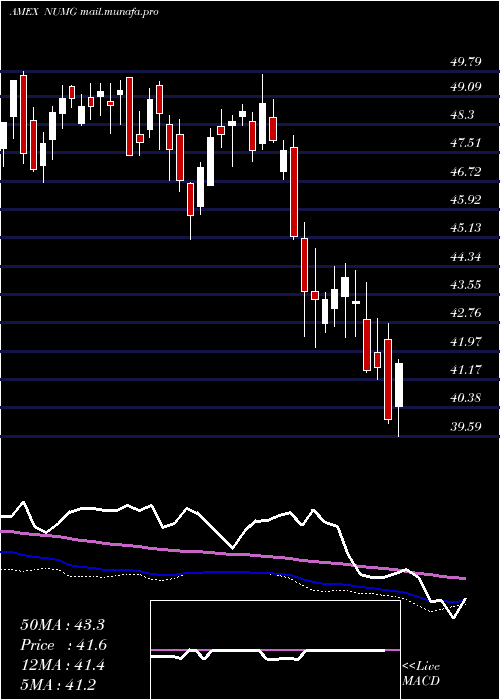Click the 45.13 price axis label
500x700 pixels.
[x=466, y=228]
